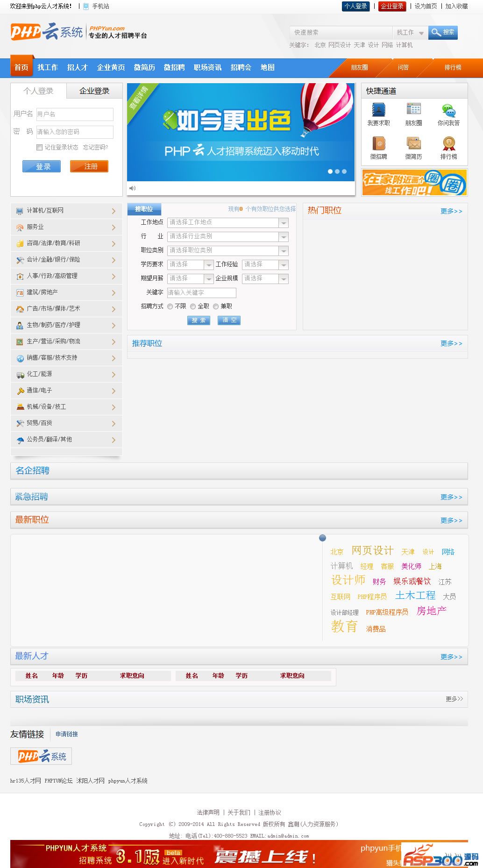Click the 计算机/互联网 category icon

[x=20, y=211]
